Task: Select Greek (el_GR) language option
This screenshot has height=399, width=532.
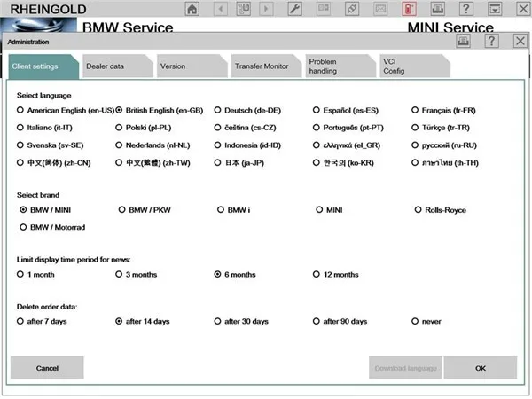Action: (x=347, y=145)
